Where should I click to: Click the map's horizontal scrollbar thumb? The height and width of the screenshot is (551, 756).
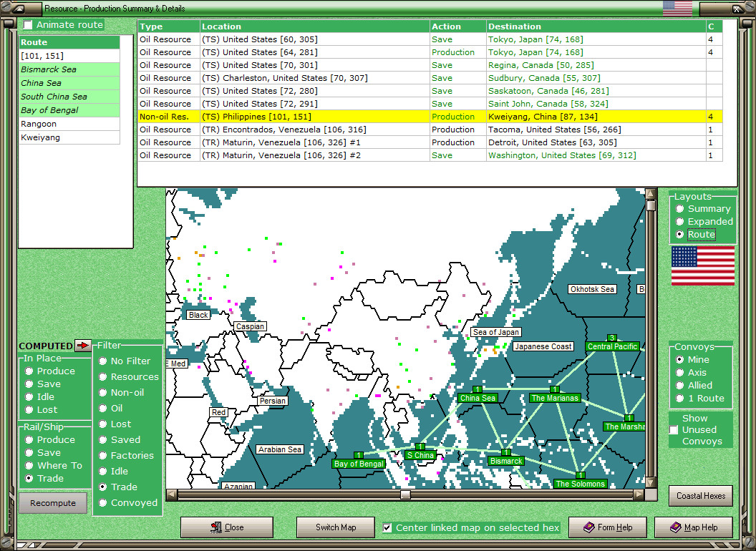click(x=405, y=494)
